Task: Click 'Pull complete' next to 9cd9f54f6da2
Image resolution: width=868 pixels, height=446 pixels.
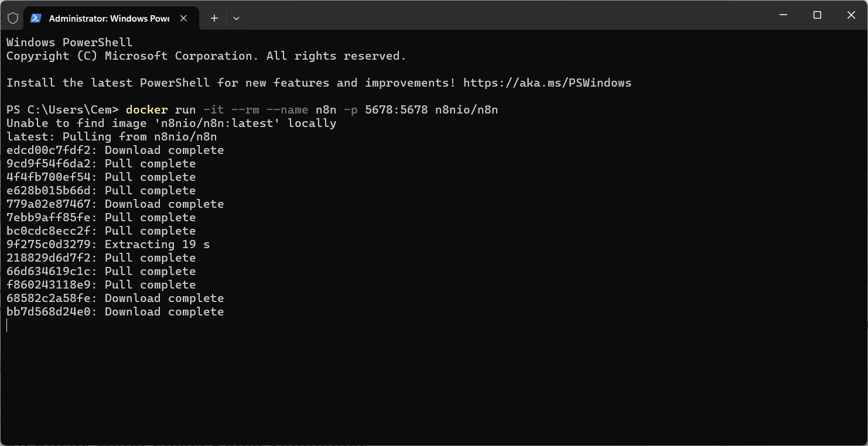Action: 151,163
